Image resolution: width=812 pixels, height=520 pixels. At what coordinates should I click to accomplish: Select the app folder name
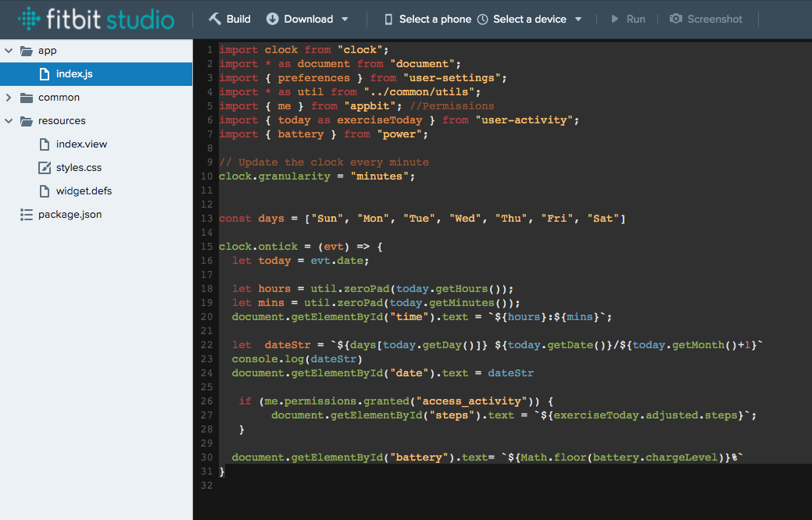(47, 51)
